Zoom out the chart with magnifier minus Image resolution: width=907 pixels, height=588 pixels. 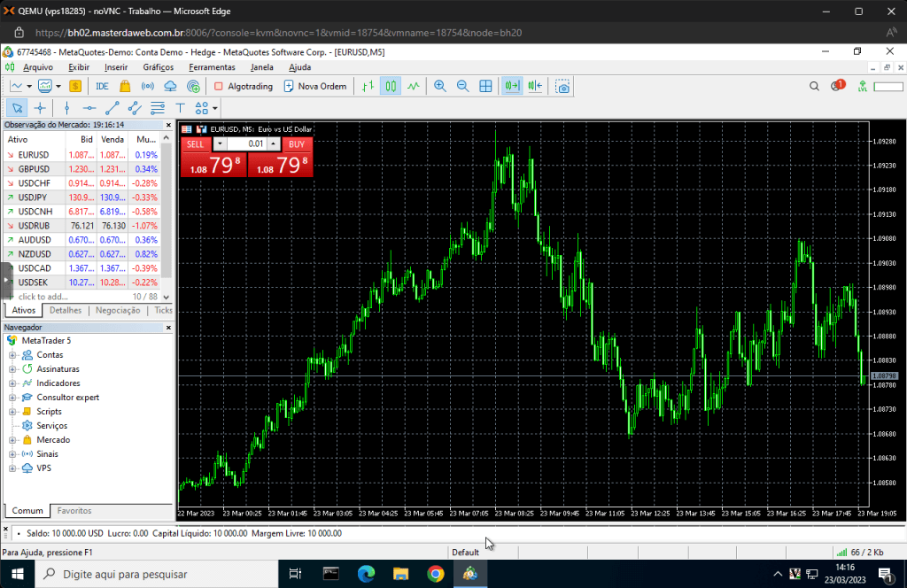[x=462, y=86]
